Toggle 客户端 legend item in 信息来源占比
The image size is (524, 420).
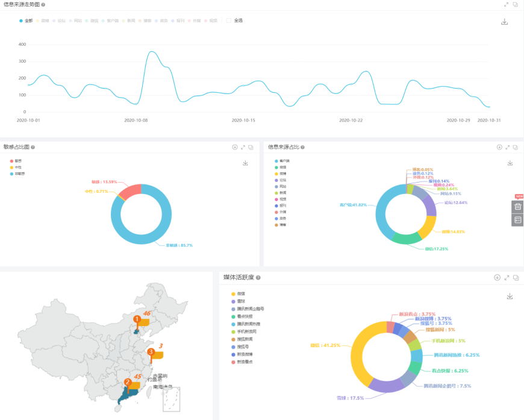282,161
